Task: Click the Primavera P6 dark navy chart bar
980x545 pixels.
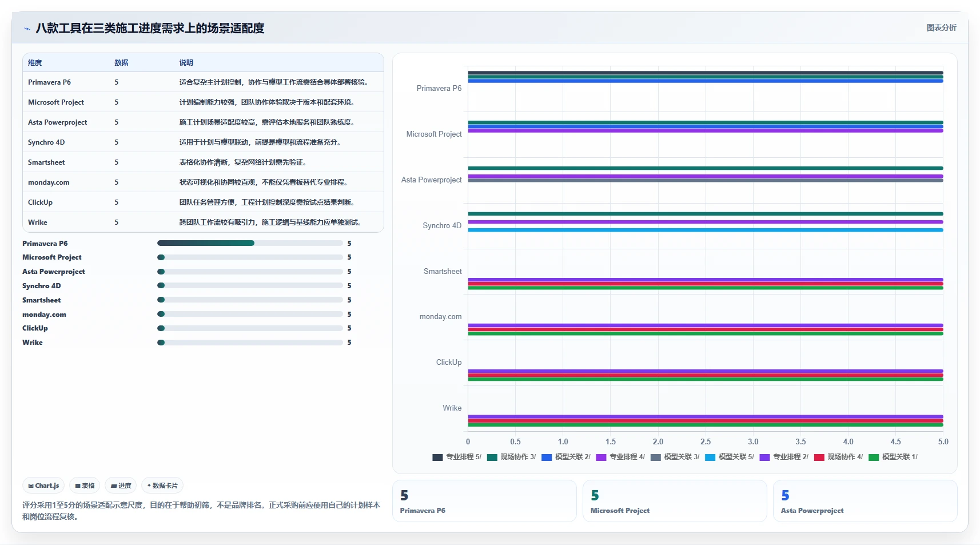Action: pyautogui.click(x=706, y=73)
